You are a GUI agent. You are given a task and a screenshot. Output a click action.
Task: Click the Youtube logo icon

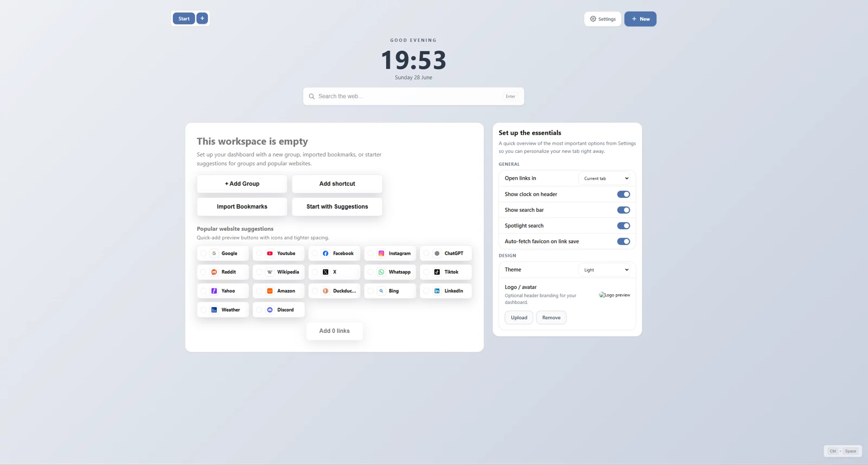(270, 253)
